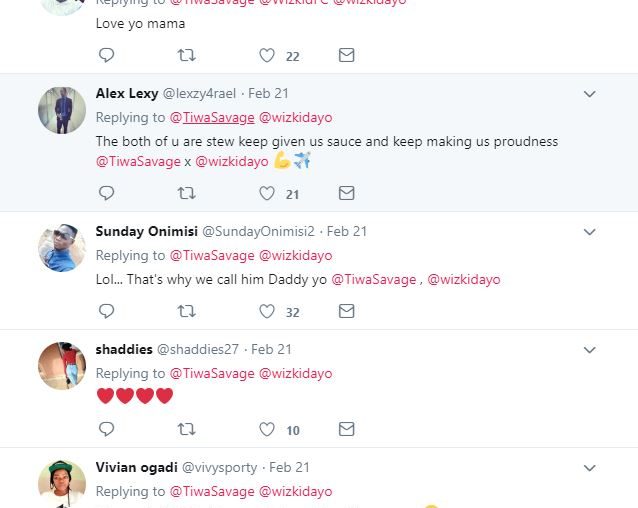This screenshot has height=508, width=638.
Task: Like Sunday Onimisi's tweet with 32 likes
Action: coord(267,311)
